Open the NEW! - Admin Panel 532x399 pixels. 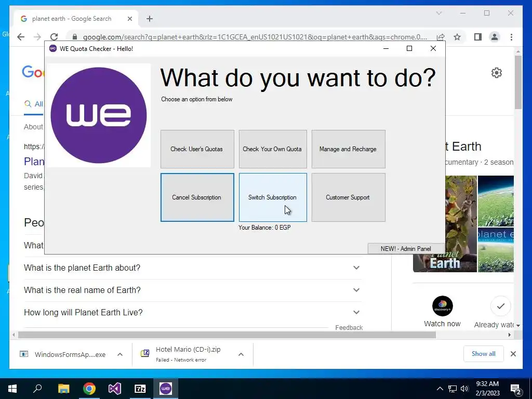point(406,249)
